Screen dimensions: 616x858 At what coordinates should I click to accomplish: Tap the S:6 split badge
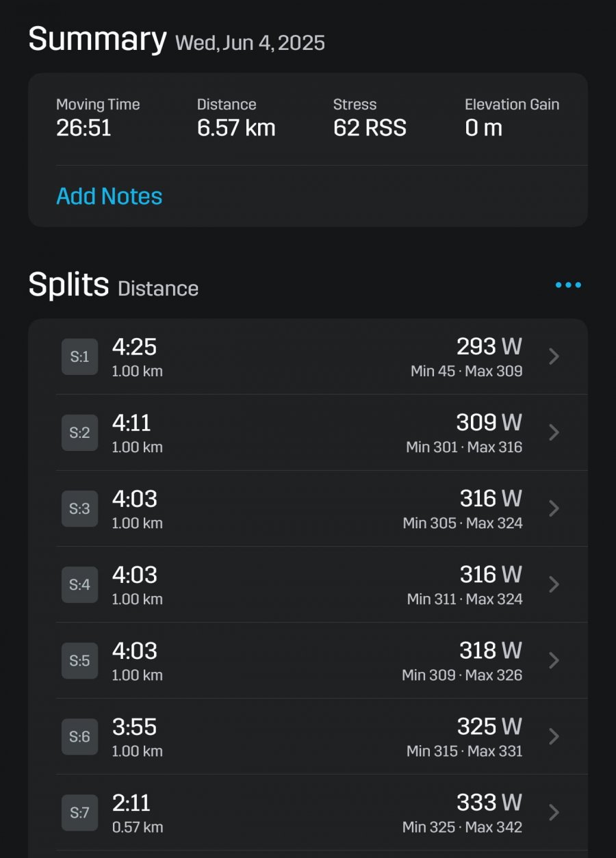pos(79,736)
